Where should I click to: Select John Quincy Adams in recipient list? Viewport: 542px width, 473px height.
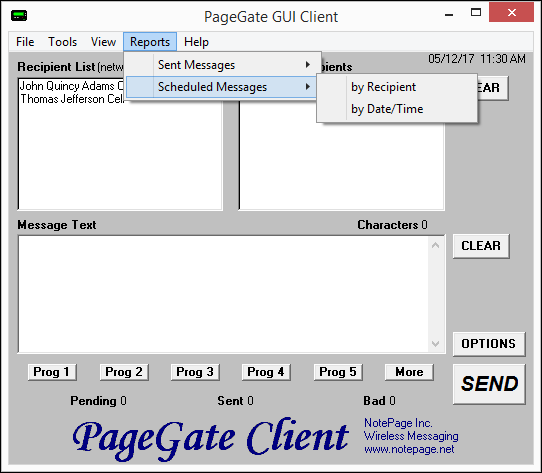[72, 86]
